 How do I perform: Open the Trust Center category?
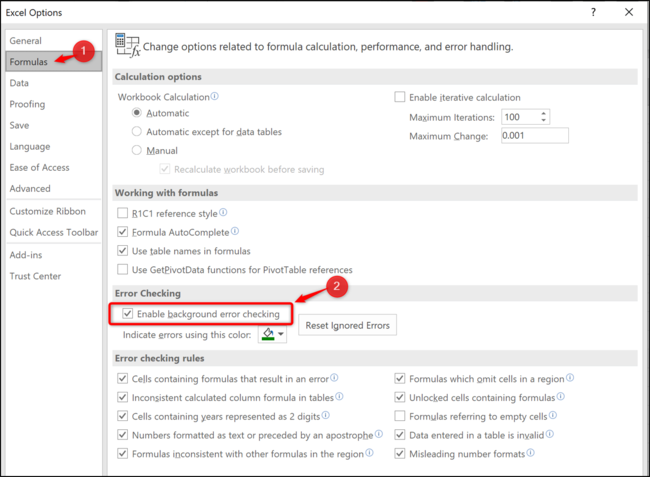[53, 276]
